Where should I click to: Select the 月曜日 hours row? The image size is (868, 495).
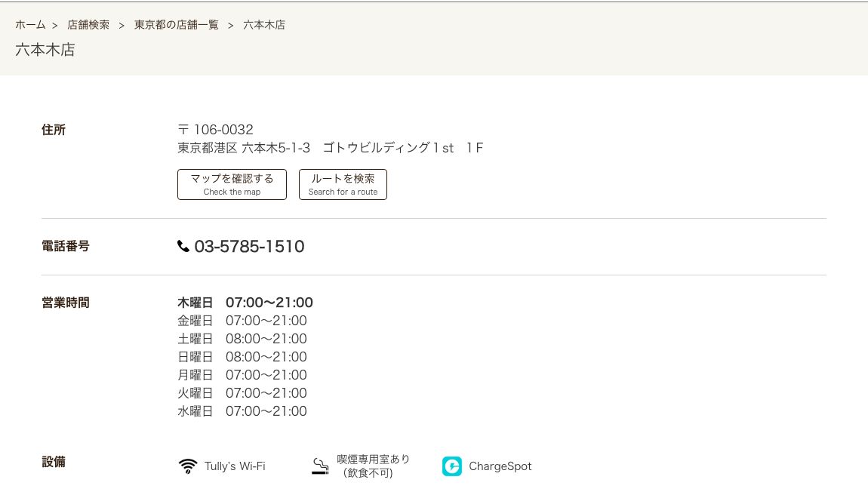[242, 375]
